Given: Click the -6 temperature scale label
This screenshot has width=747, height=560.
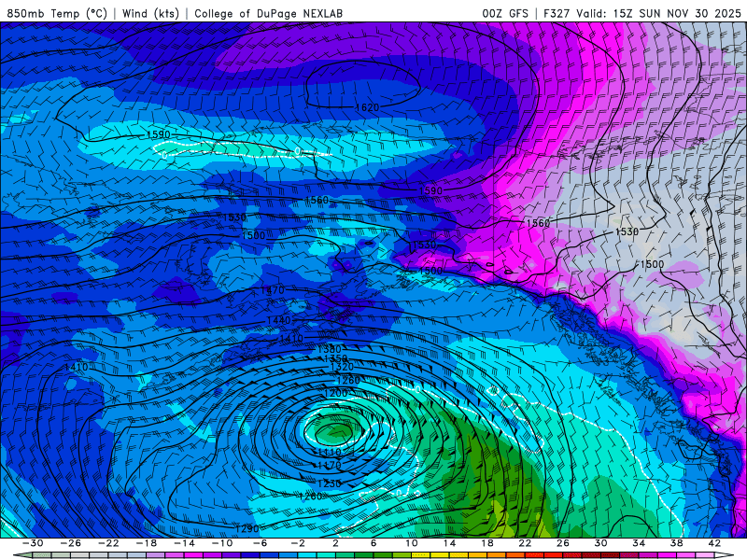Looking at the screenshot, I should click(260, 543).
